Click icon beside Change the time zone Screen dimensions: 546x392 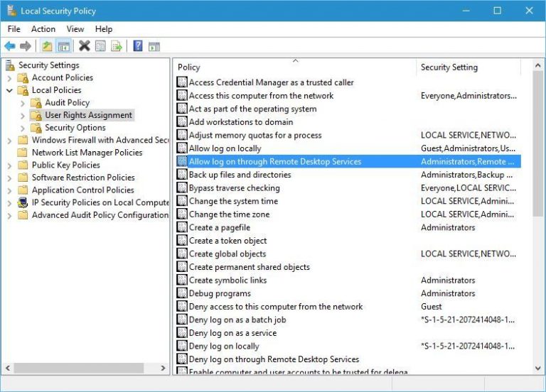182,214
